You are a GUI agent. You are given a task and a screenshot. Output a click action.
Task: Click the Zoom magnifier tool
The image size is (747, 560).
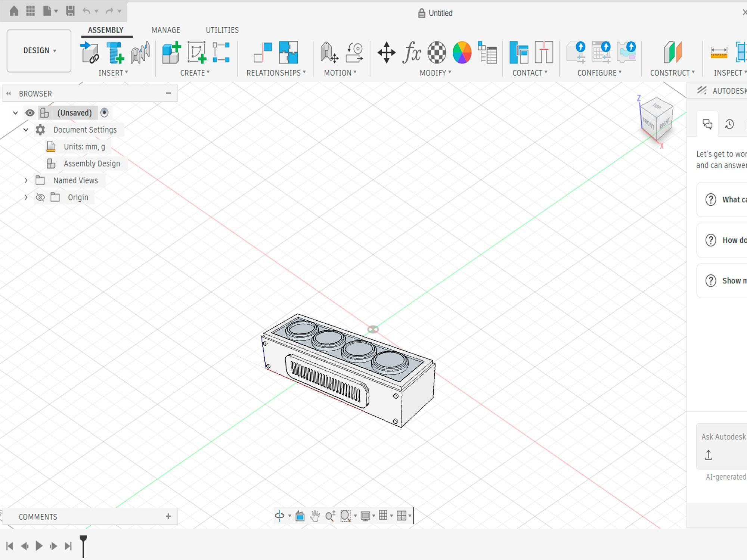[x=330, y=516]
